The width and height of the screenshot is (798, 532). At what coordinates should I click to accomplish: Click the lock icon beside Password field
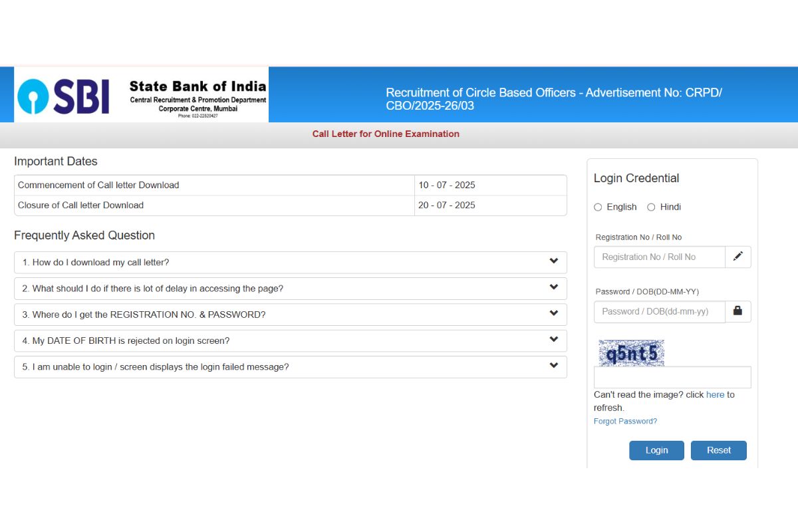[738, 311]
